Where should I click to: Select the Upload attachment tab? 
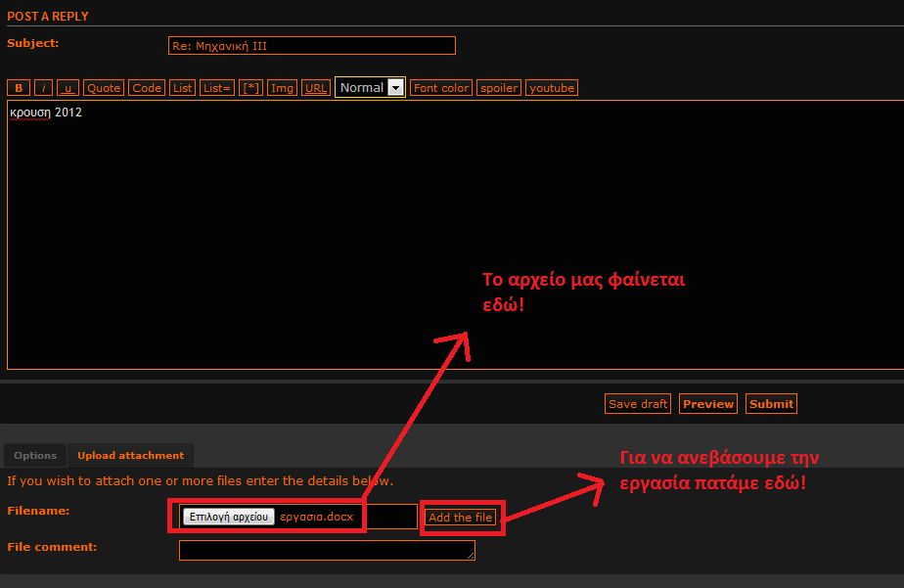pyautogui.click(x=130, y=456)
